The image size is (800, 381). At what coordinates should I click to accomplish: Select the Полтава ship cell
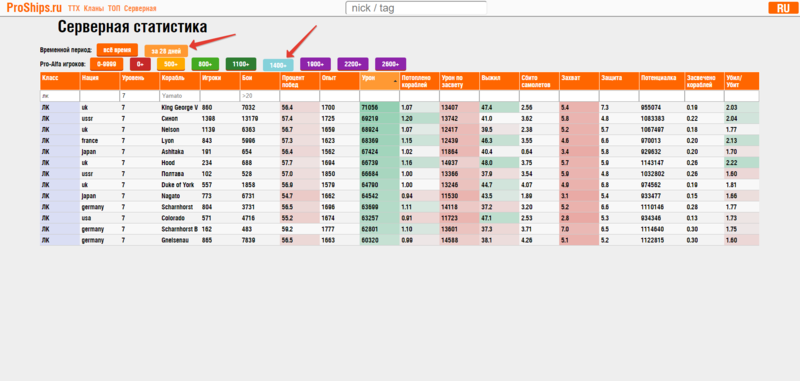[x=180, y=173]
